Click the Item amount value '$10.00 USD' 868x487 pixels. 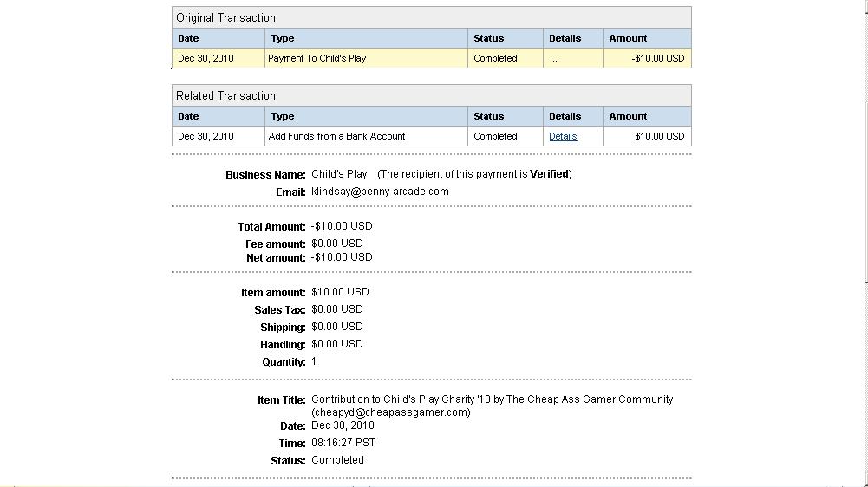pyautogui.click(x=340, y=292)
